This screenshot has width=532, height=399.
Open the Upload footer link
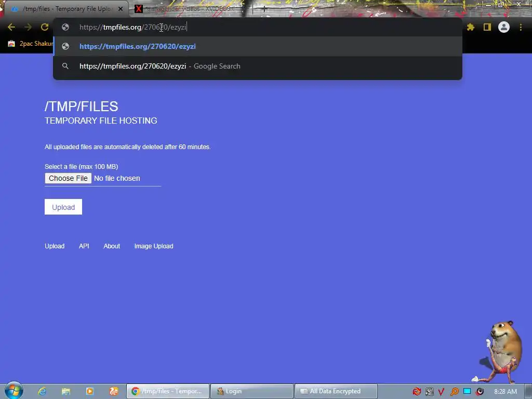pos(55,246)
